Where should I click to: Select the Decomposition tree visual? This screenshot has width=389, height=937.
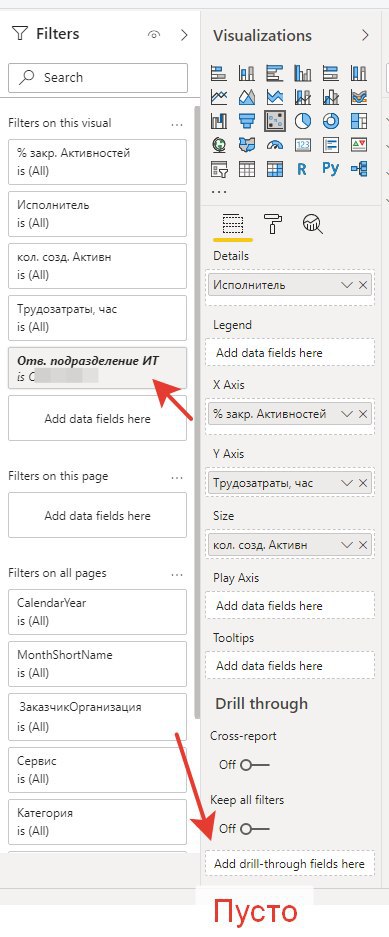pos(359,169)
